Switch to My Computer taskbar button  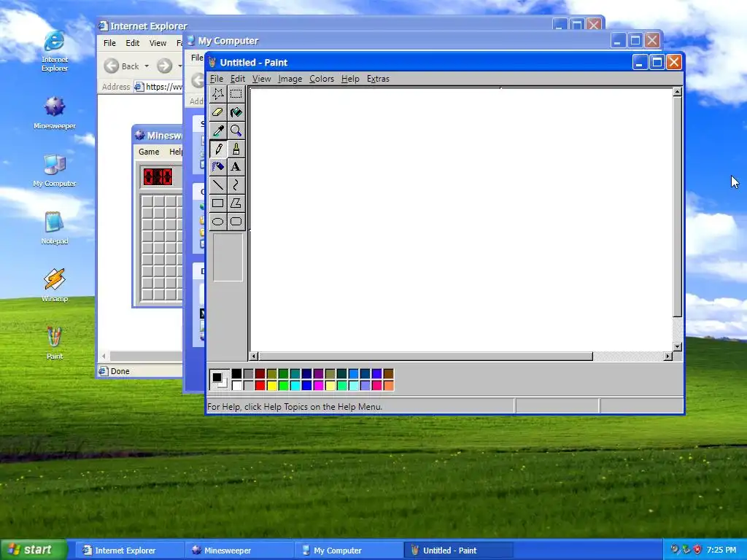click(x=349, y=550)
